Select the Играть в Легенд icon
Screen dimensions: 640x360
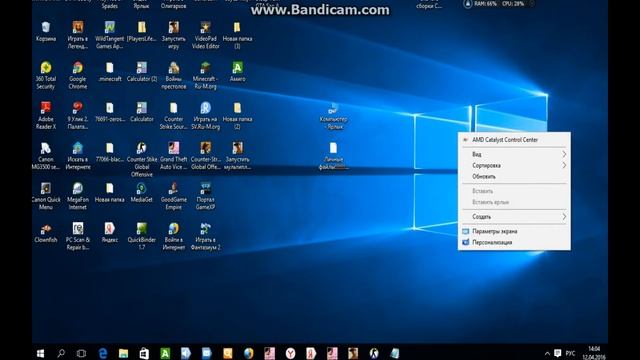click(x=78, y=35)
